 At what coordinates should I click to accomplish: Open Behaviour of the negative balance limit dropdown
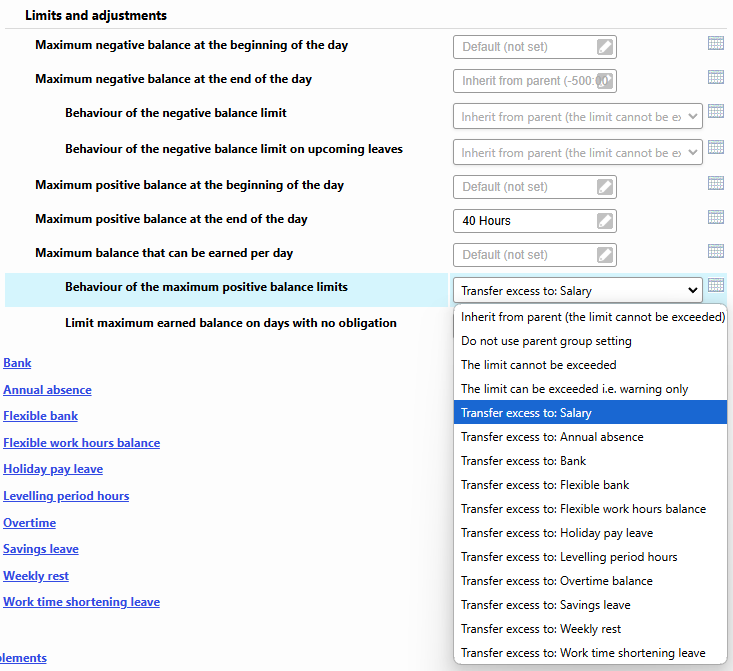[x=577, y=116]
